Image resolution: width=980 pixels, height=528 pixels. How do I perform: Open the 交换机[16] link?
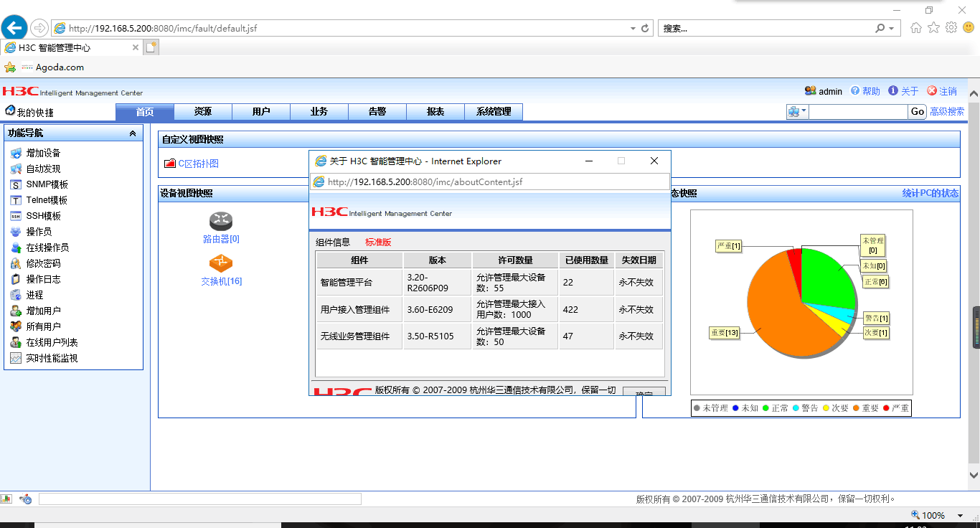pos(221,281)
